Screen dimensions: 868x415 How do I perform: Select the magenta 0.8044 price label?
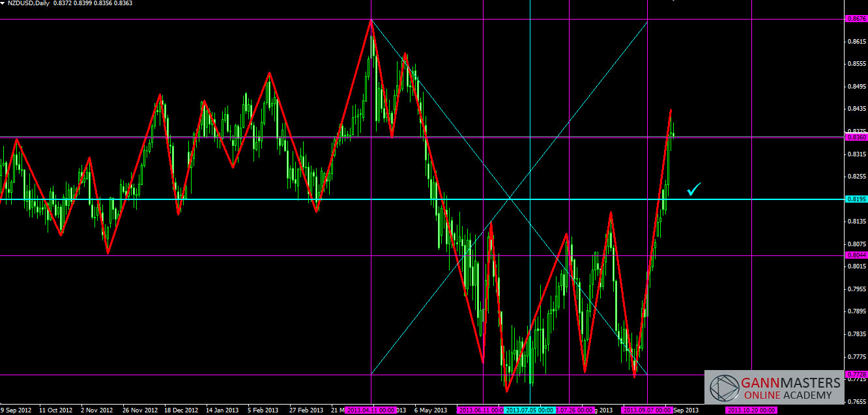coord(855,255)
